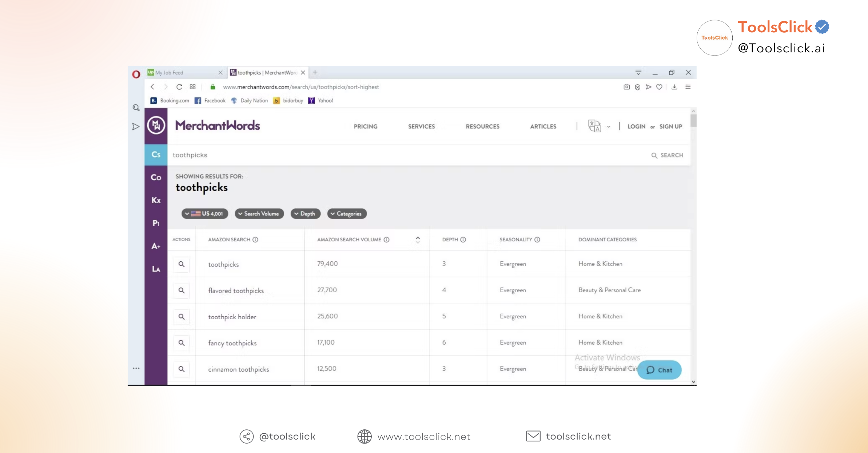Expand the Categories filter dropdown
Viewport: 868px width, 453px height.
347,214
